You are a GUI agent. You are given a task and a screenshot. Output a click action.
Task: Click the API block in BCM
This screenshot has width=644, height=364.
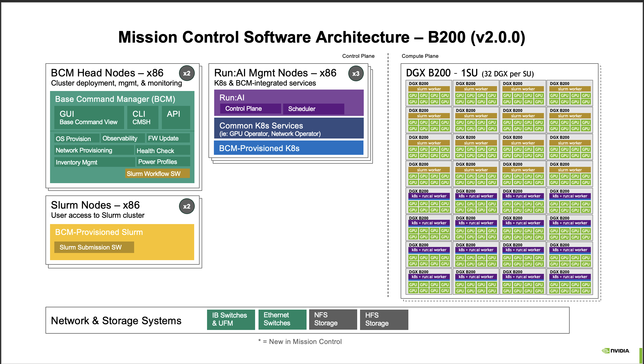point(176,117)
